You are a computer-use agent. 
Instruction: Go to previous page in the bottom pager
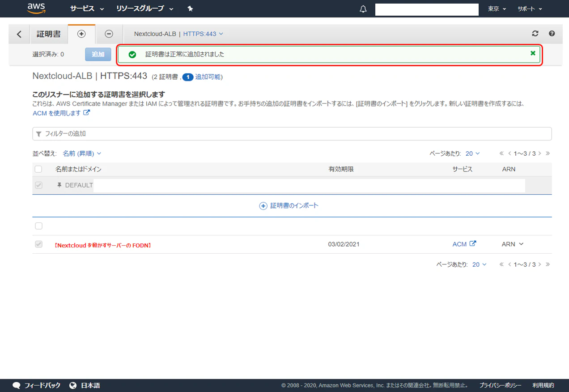click(x=510, y=264)
